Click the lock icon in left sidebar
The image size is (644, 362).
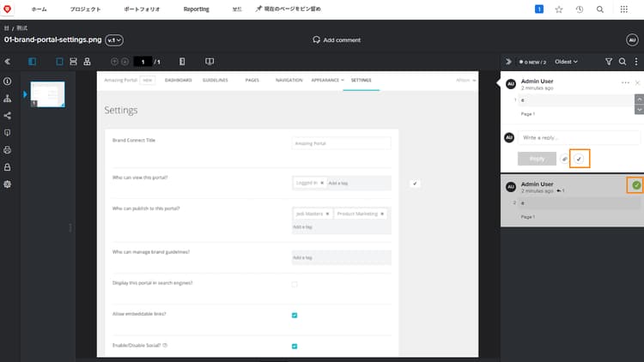click(x=8, y=167)
